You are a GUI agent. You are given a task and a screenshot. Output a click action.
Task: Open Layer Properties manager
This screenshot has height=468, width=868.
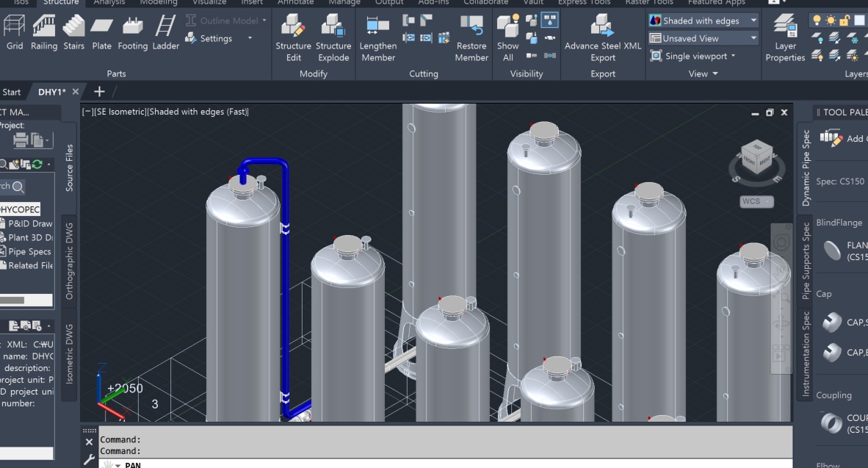[x=785, y=38]
